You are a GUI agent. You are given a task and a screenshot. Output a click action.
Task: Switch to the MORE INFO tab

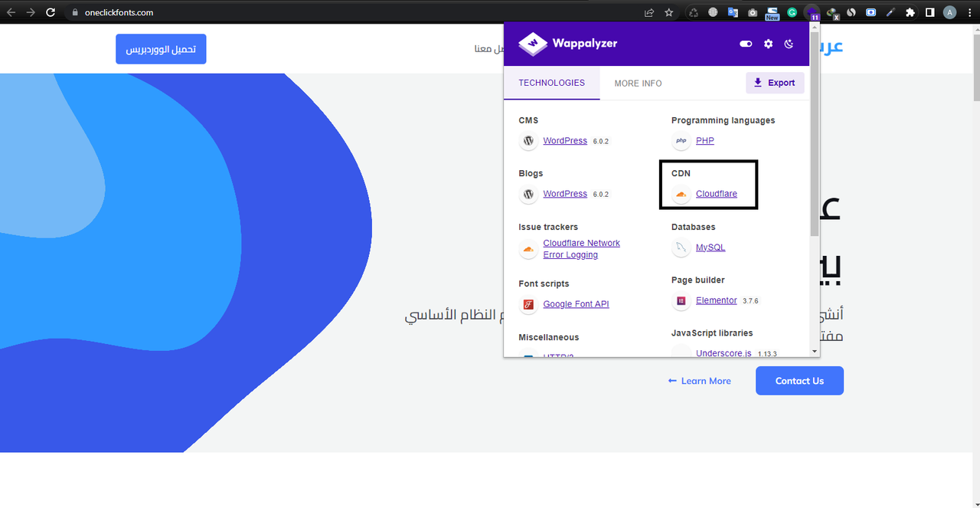638,83
